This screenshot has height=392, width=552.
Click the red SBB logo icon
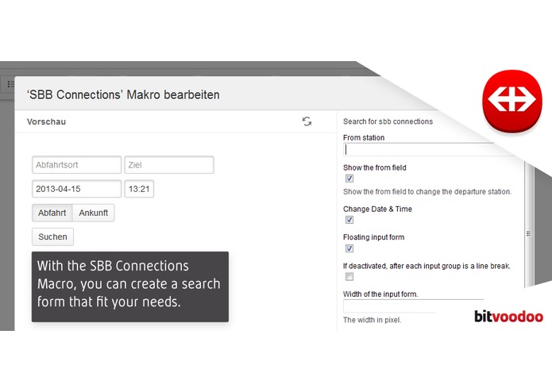coord(511,101)
